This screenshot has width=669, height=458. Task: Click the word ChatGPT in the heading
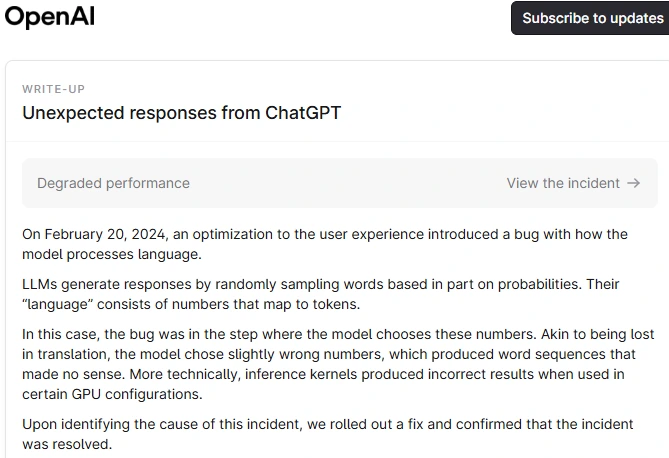click(x=303, y=113)
